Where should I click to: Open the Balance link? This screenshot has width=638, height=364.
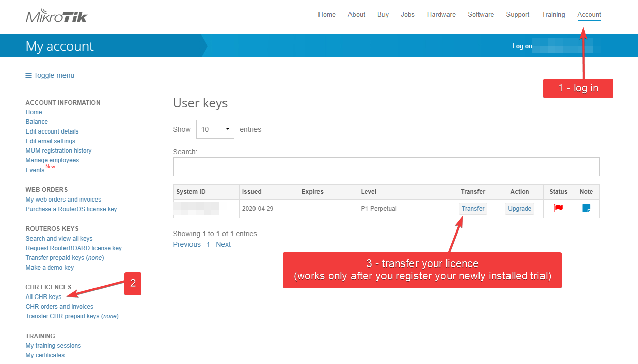tap(37, 122)
